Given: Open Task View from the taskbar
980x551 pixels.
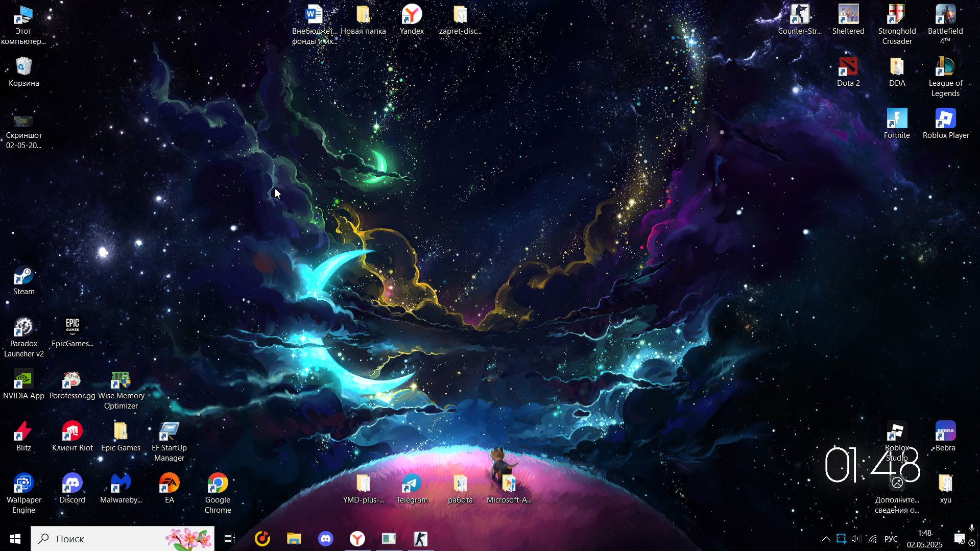Looking at the screenshot, I should (x=230, y=539).
